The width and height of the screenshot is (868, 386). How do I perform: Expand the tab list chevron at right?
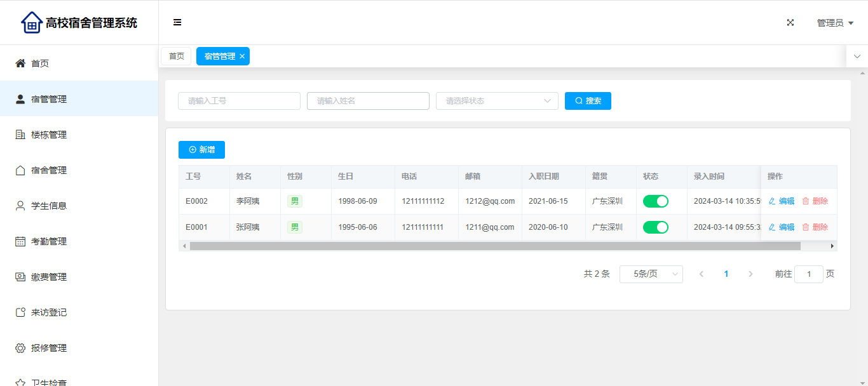[x=857, y=57]
